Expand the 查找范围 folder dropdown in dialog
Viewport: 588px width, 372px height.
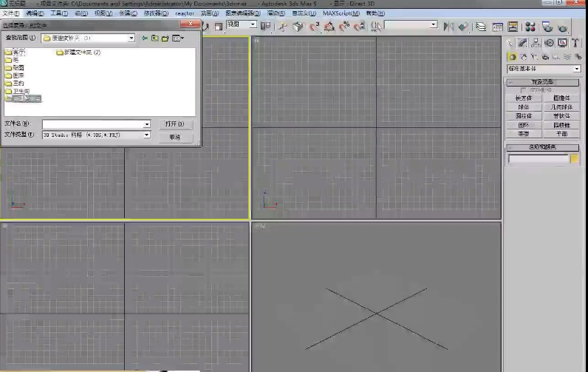pos(131,38)
